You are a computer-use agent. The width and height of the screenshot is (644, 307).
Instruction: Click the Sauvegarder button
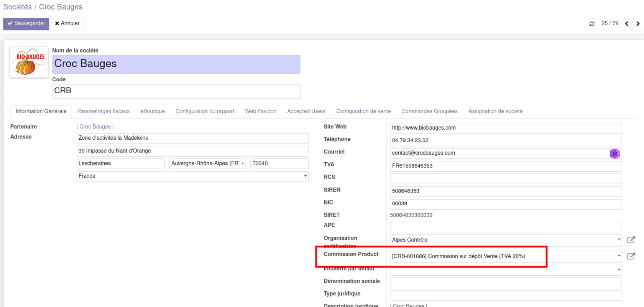[x=26, y=24]
